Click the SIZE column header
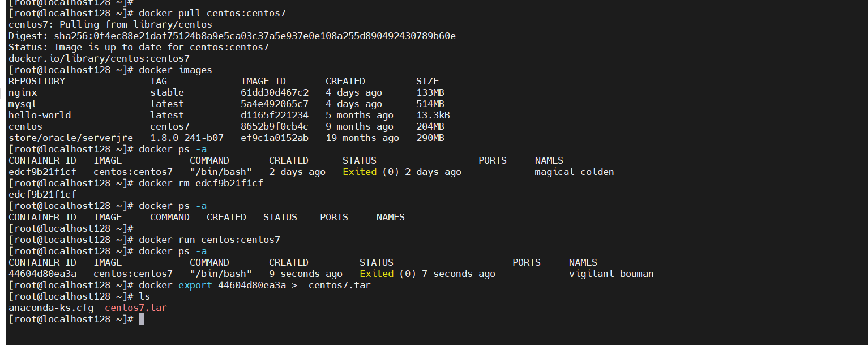 pos(427,81)
